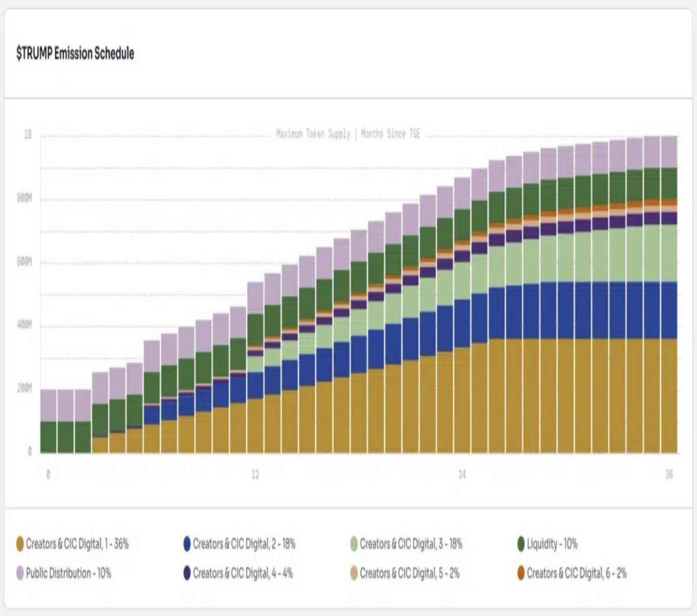Click the first bar at month 0
Screen dimensions: 697x616
48,421
